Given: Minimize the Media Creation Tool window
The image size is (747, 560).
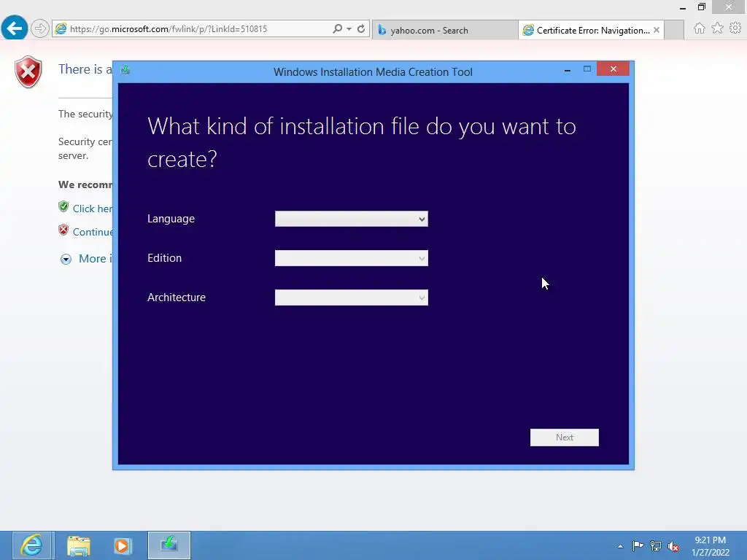Looking at the screenshot, I should coord(568,71).
